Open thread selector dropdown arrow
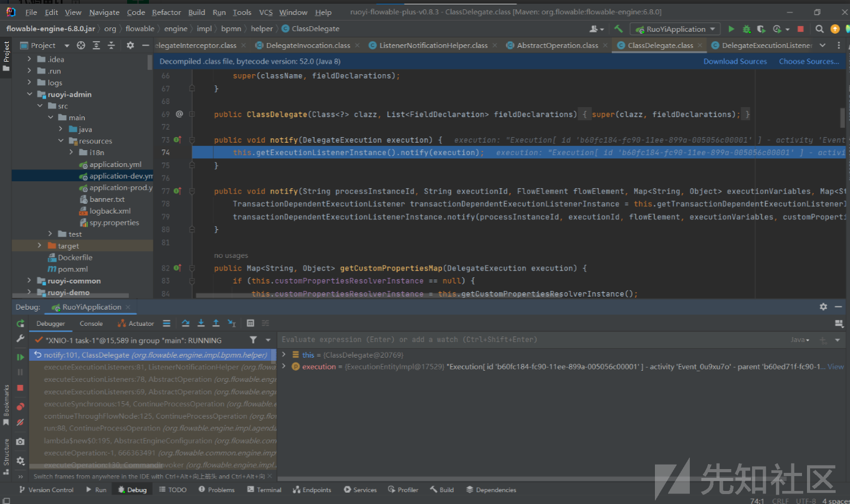The height and width of the screenshot is (504, 850). [269, 340]
